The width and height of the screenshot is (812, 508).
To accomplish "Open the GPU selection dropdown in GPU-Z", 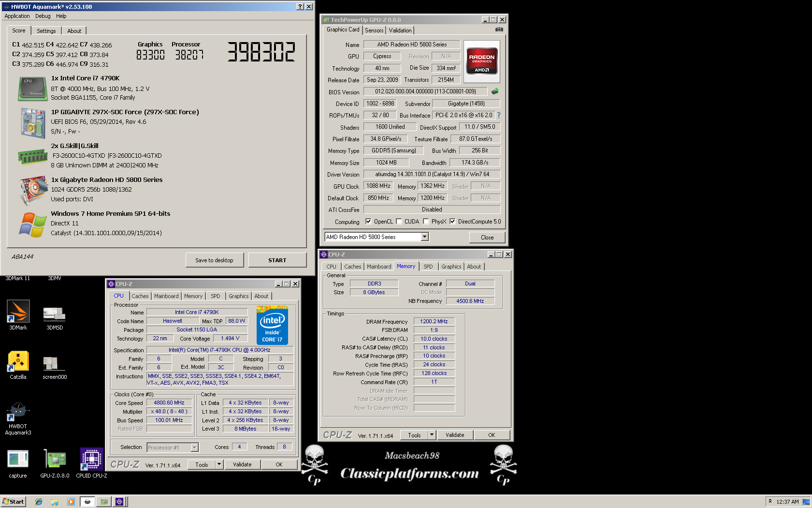I will 424,237.
